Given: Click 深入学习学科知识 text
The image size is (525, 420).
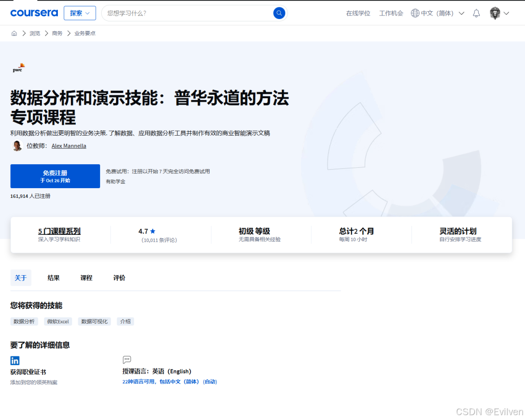Looking at the screenshot, I should [x=59, y=240].
